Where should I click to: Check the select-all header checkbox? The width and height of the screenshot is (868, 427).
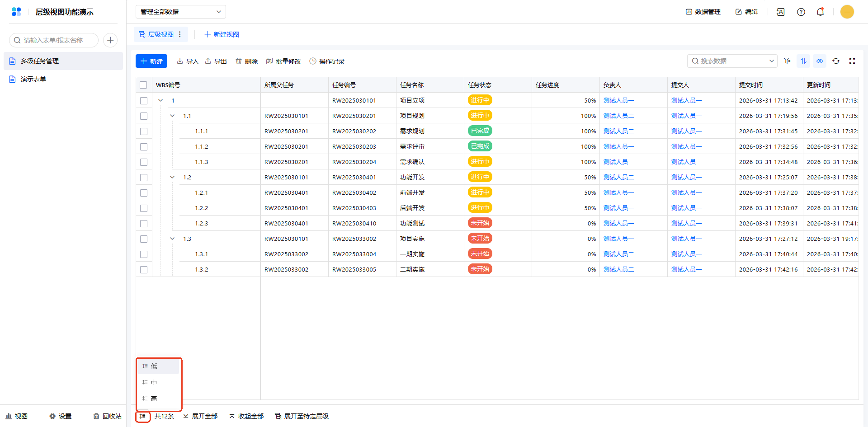[x=143, y=85]
